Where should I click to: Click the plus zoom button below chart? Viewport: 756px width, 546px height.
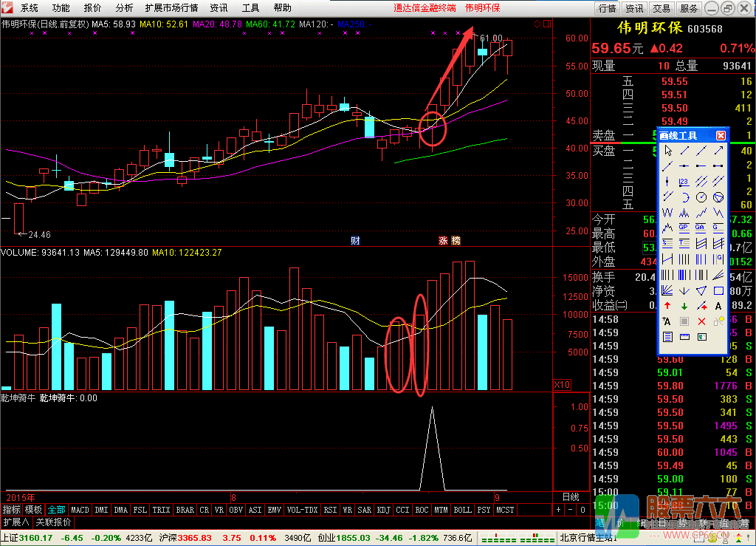pyautogui.click(x=558, y=510)
